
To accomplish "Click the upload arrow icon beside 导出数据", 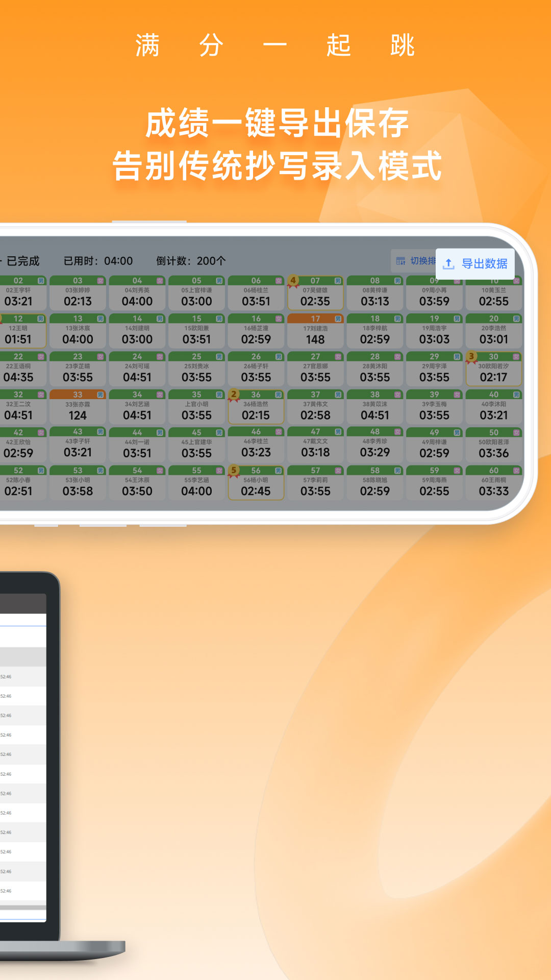I will coord(448,264).
